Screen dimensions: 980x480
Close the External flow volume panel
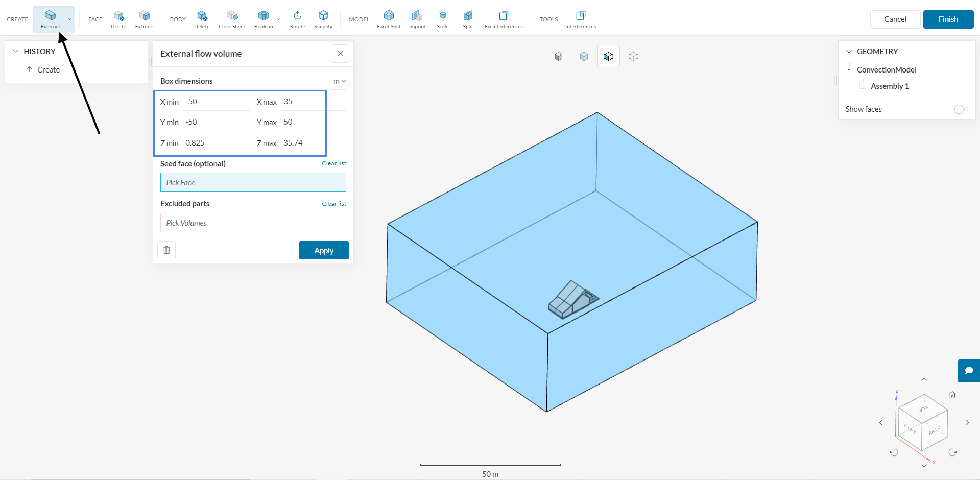point(340,54)
